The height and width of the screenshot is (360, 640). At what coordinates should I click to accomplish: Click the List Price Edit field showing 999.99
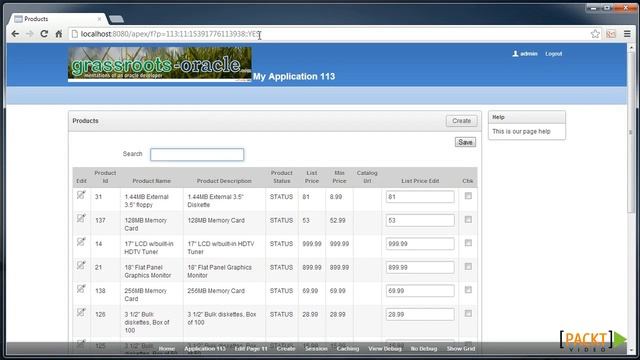coord(420,244)
